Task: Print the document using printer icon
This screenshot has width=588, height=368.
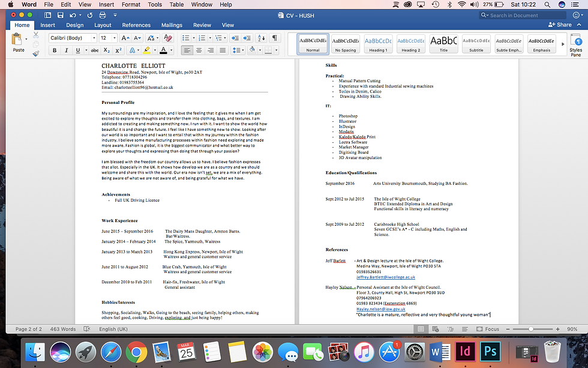Action: point(103,16)
